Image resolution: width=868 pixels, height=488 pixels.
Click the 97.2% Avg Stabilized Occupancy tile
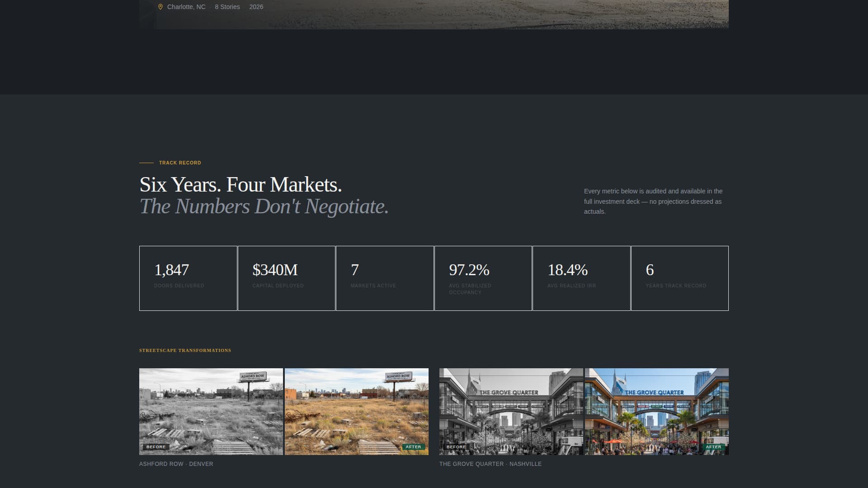pos(483,278)
